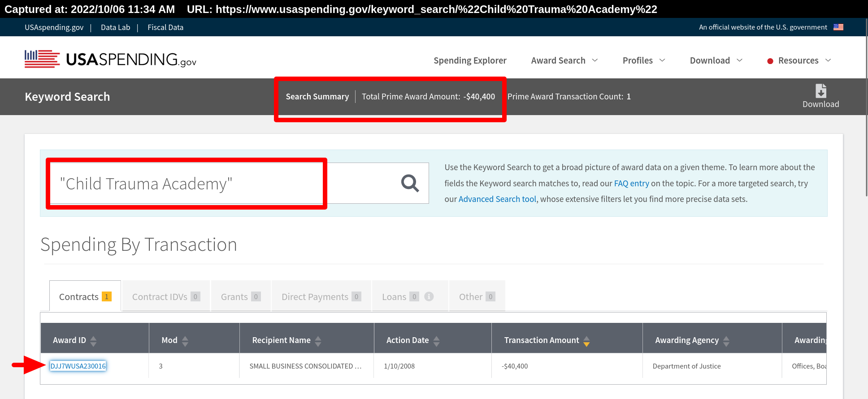Open the Fiscal Data link
Image resolution: width=868 pixels, height=399 pixels.
click(x=165, y=27)
